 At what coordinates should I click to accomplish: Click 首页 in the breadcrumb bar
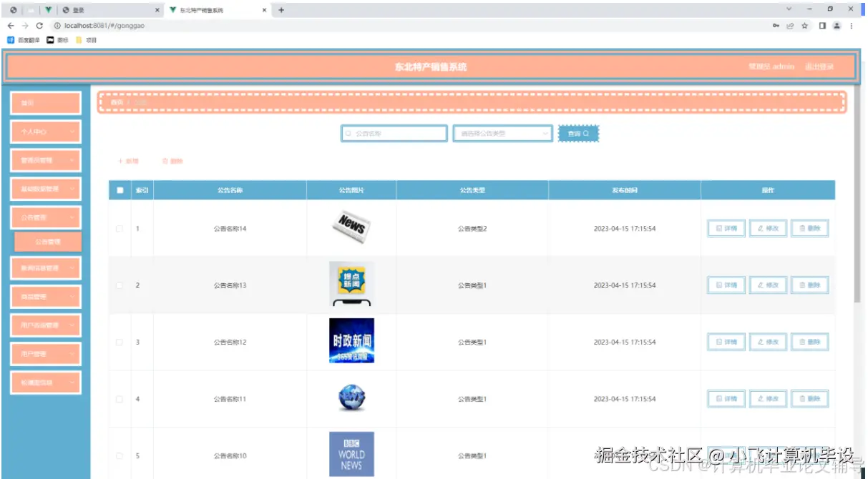(x=117, y=102)
